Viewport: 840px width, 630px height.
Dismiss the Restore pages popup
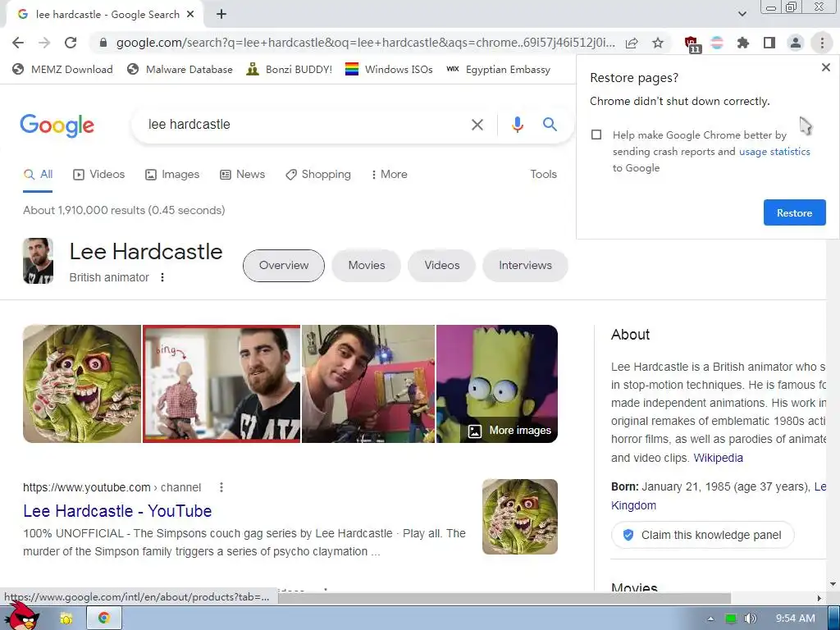(825, 67)
